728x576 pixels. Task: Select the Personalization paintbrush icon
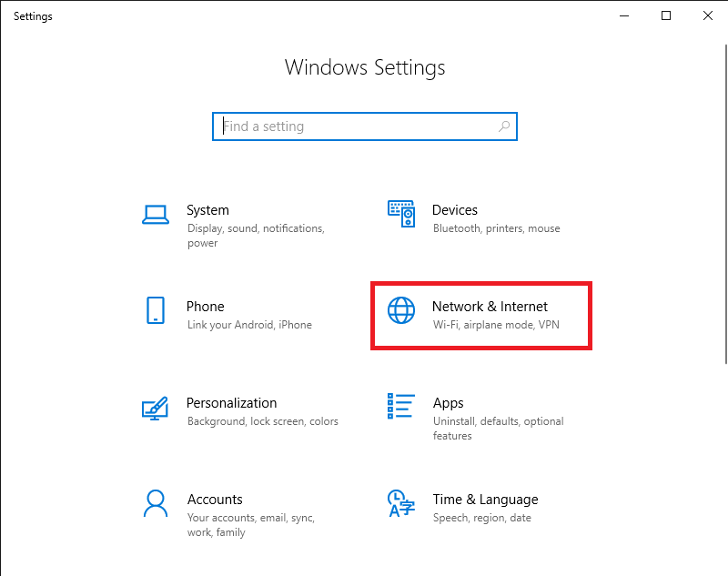click(155, 408)
